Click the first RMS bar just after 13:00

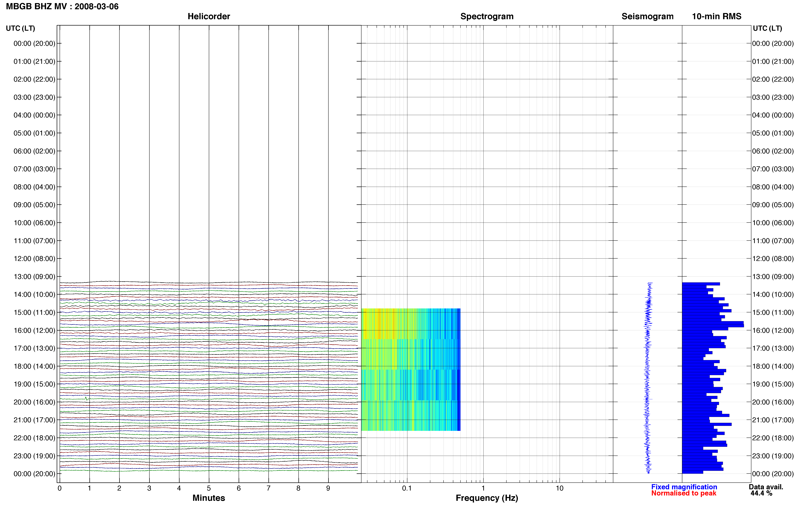coord(701,284)
